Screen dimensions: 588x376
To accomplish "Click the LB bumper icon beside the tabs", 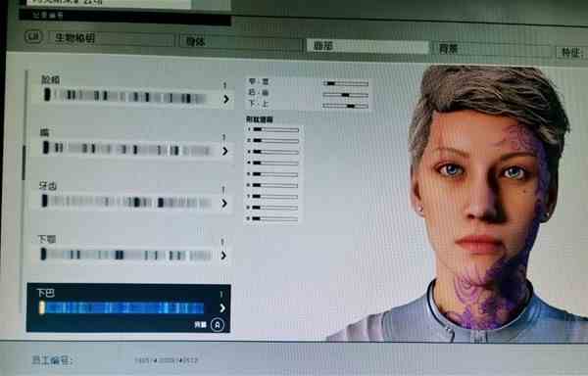I will click(x=33, y=36).
